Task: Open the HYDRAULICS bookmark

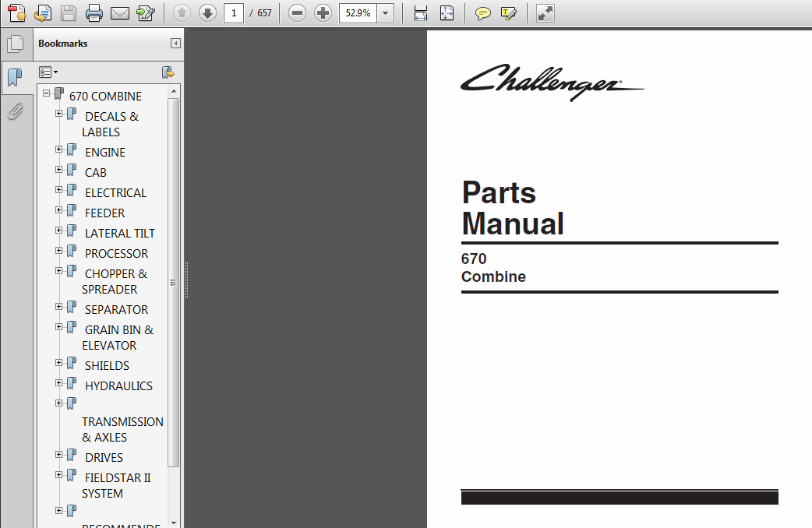Action: tap(118, 385)
